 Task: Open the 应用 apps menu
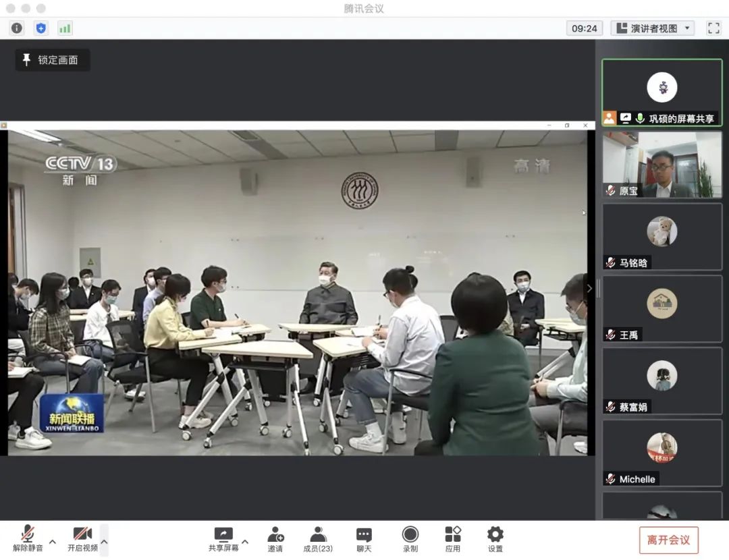453,539
